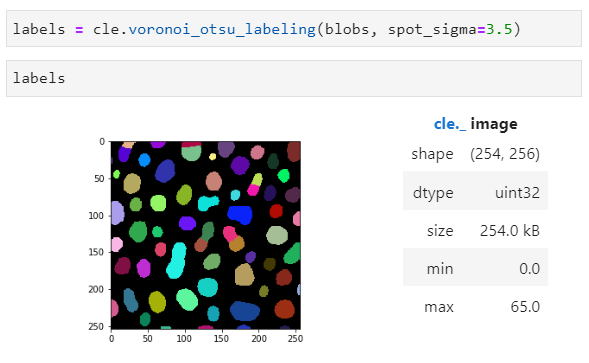Click the cle._ link in table header
The width and height of the screenshot is (589, 363).
pyautogui.click(x=450, y=124)
